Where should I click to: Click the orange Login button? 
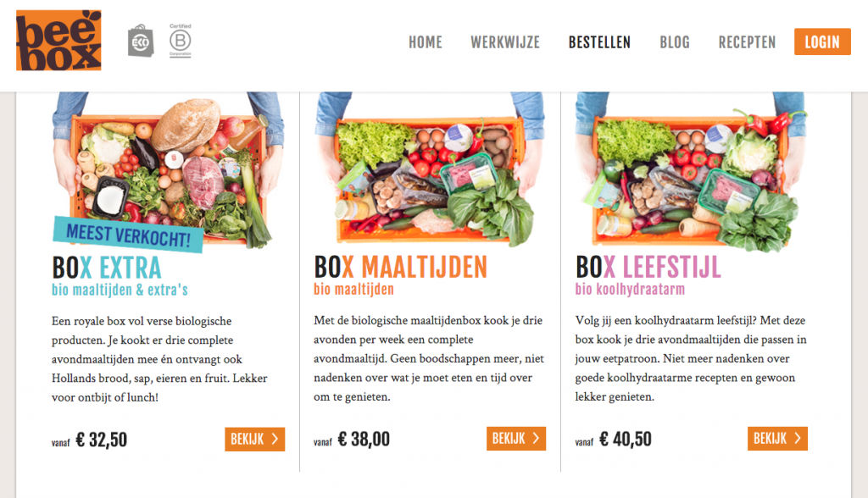click(822, 41)
